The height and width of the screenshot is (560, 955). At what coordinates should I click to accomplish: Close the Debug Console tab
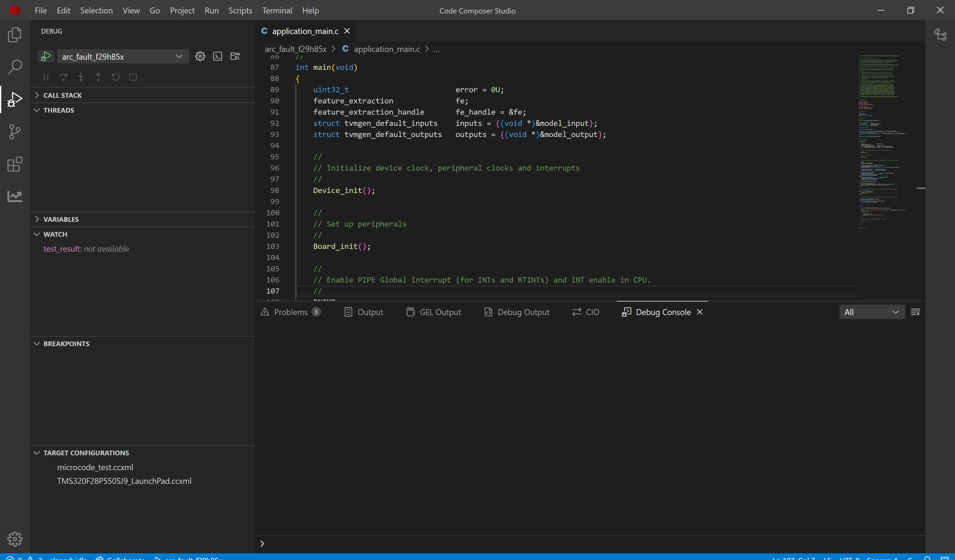click(700, 312)
